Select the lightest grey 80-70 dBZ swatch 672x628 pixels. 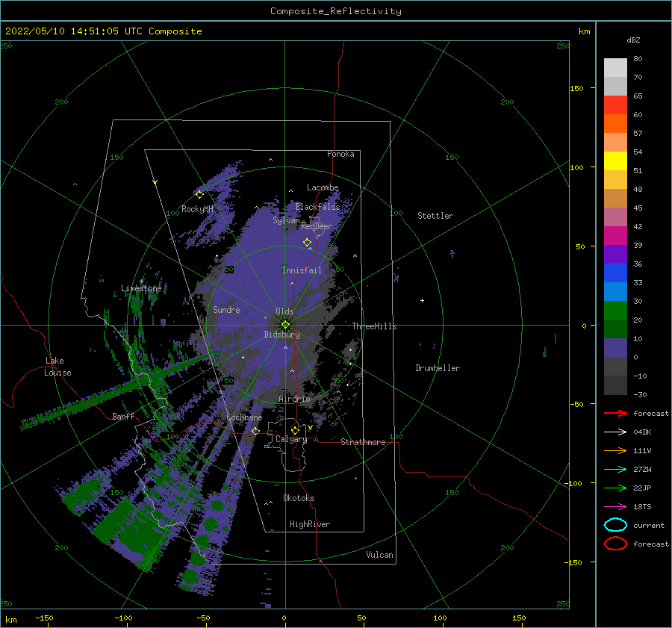click(615, 68)
